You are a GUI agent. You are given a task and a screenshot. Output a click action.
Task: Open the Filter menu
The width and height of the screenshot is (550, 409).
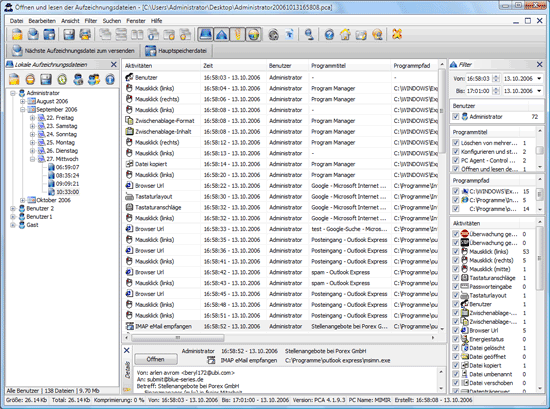point(90,21)
